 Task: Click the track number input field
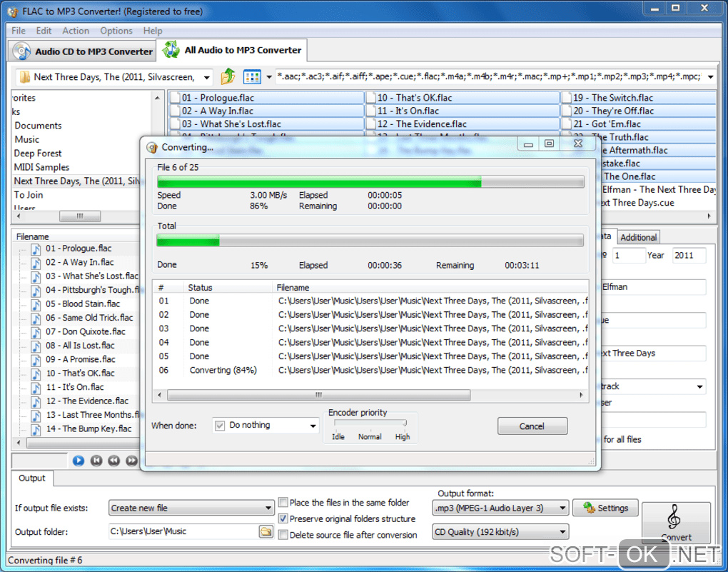click(x=629, y=256)
